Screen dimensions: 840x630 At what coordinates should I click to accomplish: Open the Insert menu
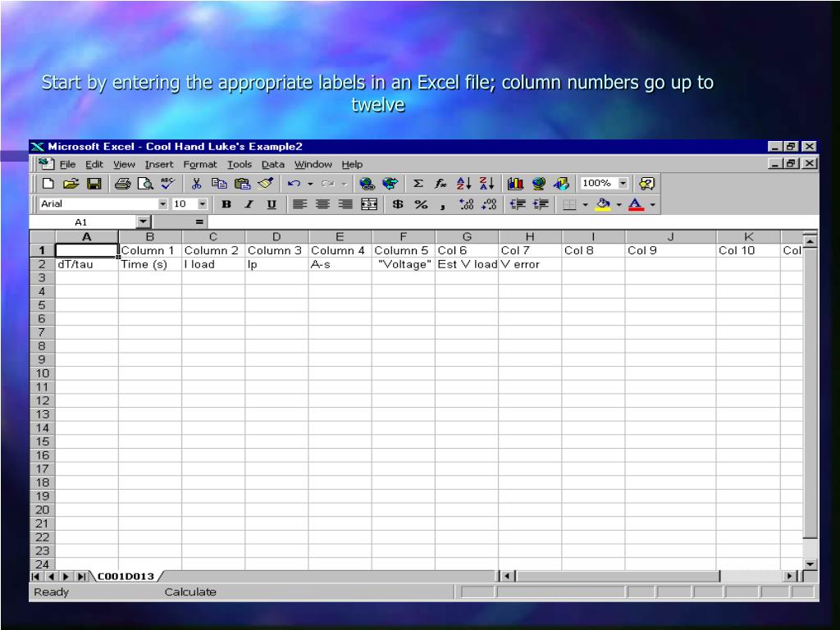(159, 164)
